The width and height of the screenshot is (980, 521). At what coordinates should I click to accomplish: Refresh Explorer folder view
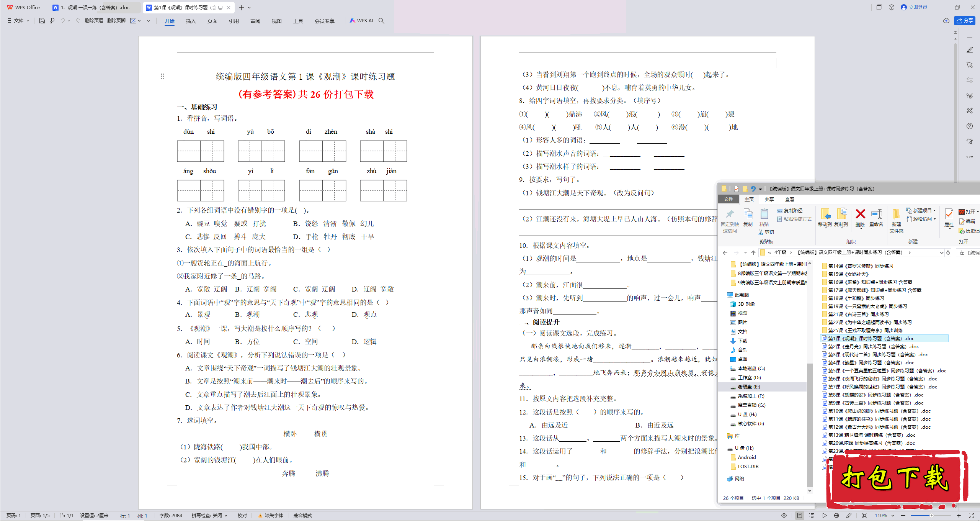pos(948,252)
